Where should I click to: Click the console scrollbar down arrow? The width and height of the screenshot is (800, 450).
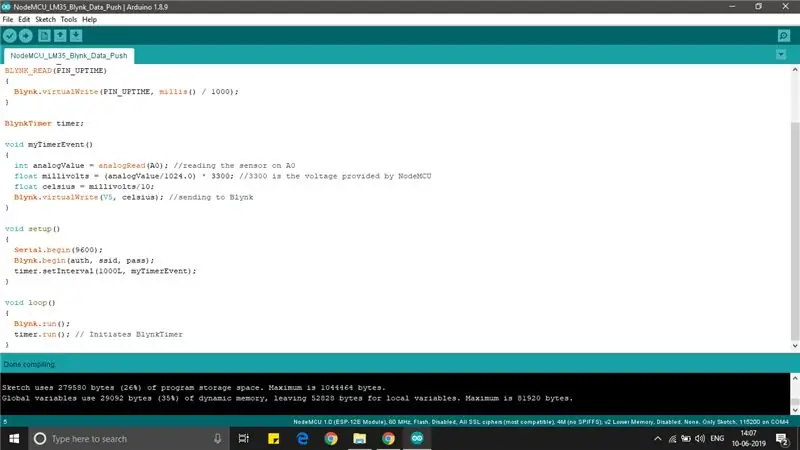795,410
